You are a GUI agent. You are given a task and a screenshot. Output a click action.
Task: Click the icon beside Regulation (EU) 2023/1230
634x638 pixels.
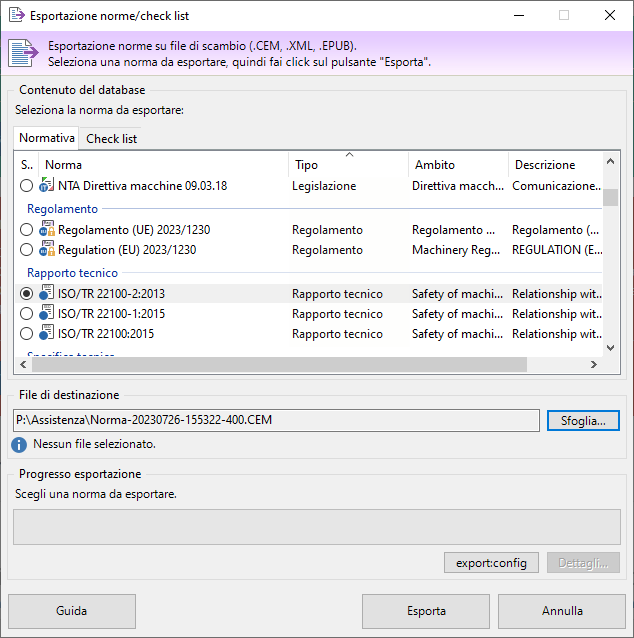46,250
